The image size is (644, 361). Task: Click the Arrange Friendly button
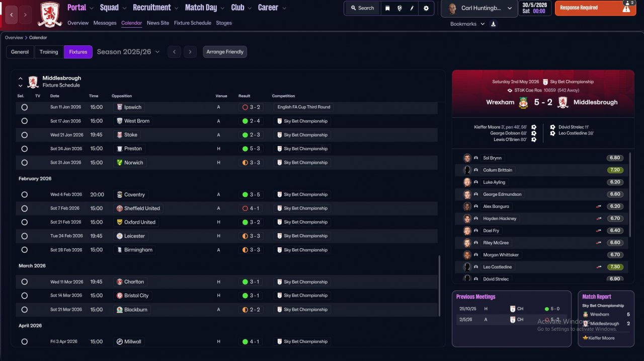(225, 52)
